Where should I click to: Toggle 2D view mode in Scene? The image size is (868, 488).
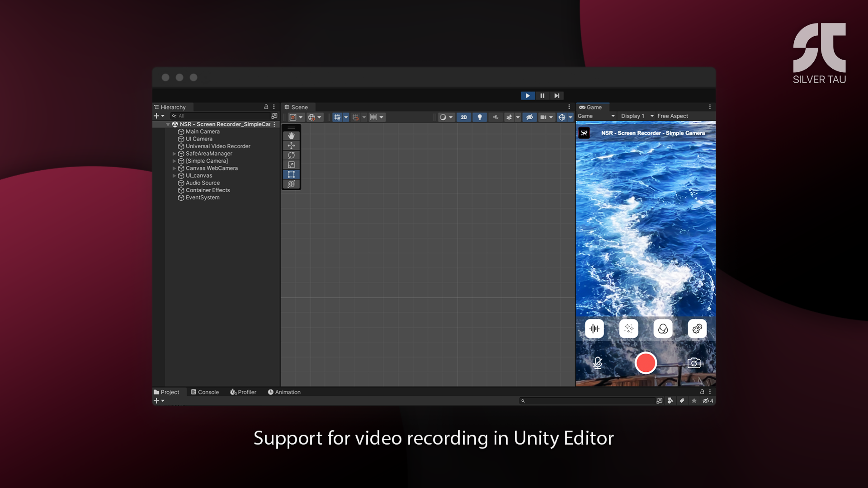(x=464, y=117)
